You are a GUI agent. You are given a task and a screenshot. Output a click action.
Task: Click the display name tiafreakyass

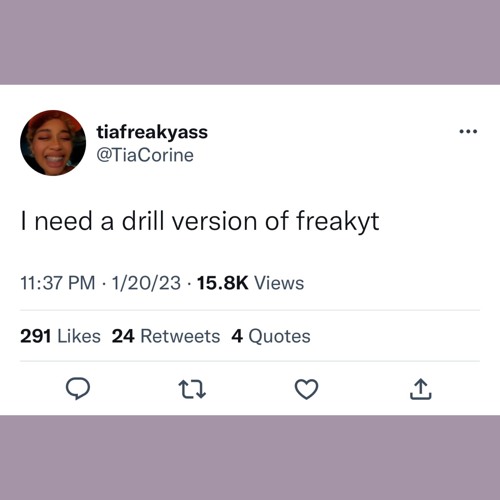point(152,132)
